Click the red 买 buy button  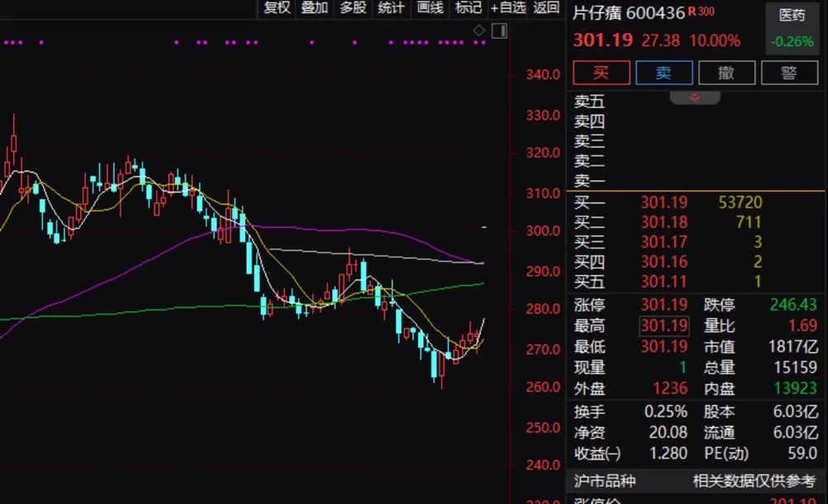pos(601,72)
